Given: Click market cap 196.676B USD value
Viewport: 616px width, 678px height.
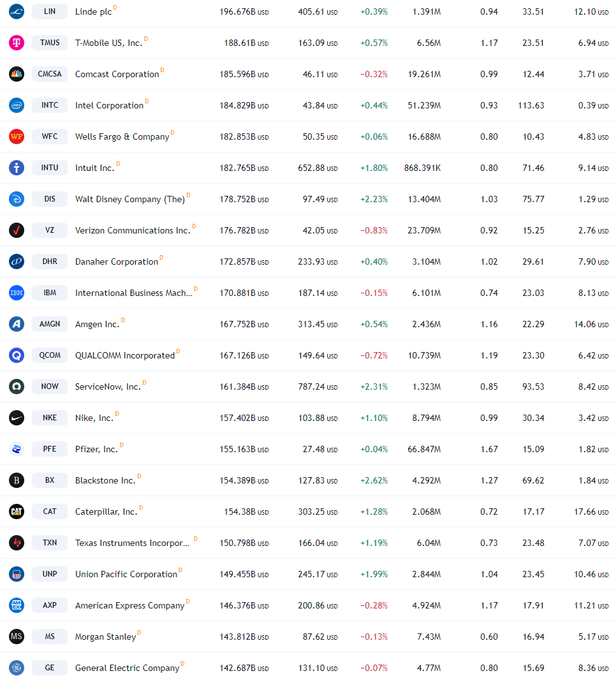Looking at the screenshot, I should 244,12.
